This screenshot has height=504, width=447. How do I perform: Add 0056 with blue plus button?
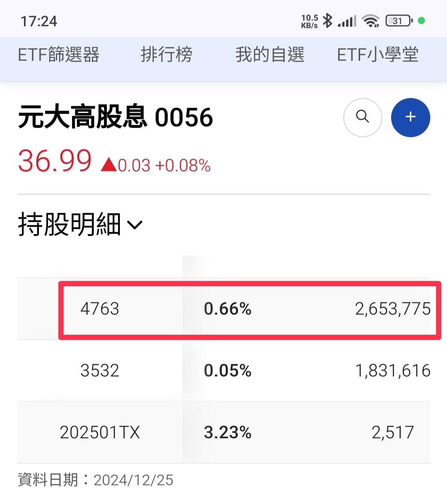pos(410,117)
